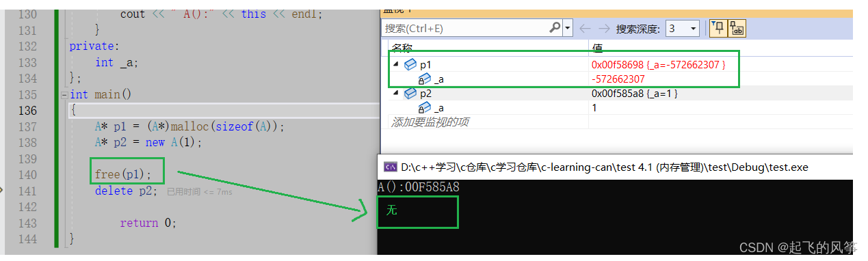
Task: Click the locked _a field icon under p2
Action: click(425, 108)
